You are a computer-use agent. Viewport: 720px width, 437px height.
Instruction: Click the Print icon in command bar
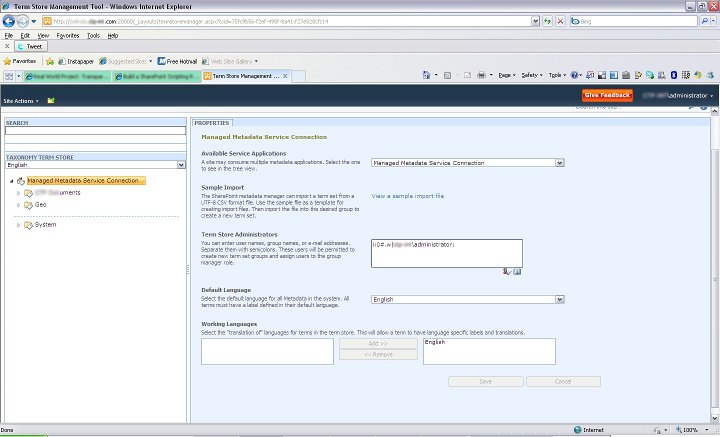tap(481, 75)
